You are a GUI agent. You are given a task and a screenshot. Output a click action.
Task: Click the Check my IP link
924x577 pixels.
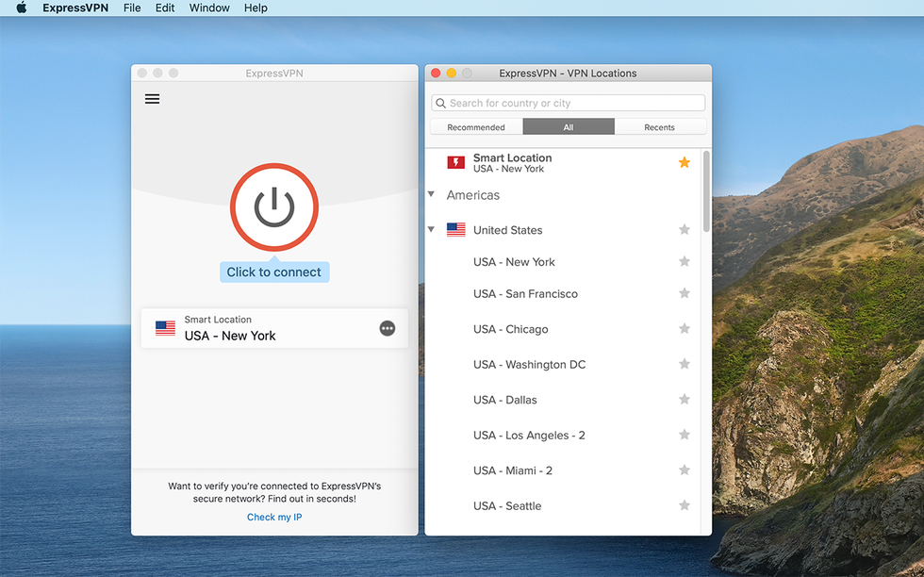pyautogui.click(x=273, y=517)
